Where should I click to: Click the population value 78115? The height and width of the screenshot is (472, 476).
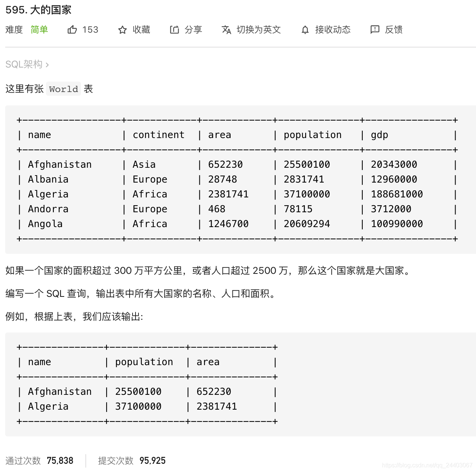tap(298, 209)
